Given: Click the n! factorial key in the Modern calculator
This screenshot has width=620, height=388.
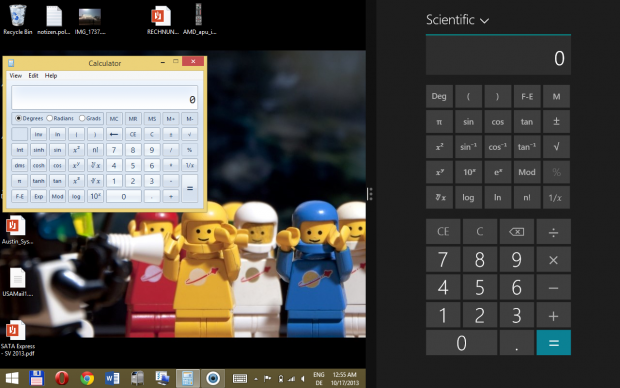Looking at the screenshot, I should (527, 197).
